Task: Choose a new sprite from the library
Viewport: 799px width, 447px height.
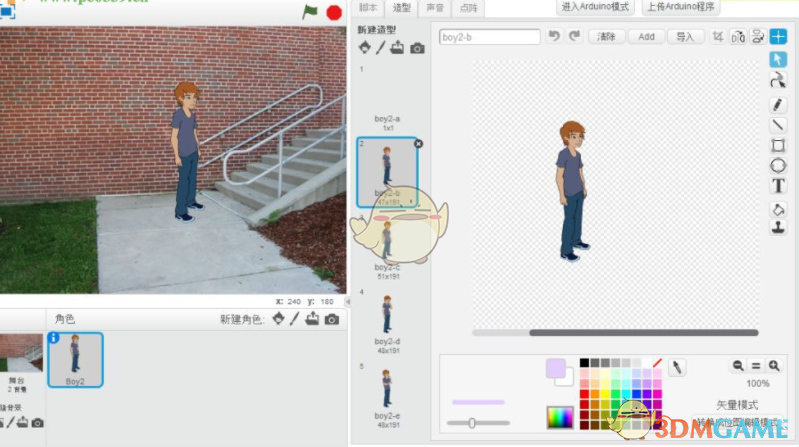Action: click(278, 319)
